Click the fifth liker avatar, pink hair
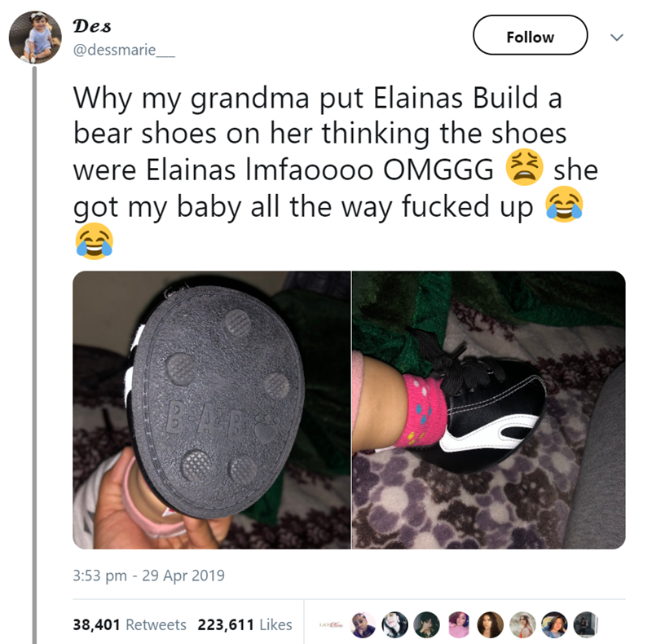Image resolution: width=652 pixels, height=644 pixels. click(x=459, y=624)
